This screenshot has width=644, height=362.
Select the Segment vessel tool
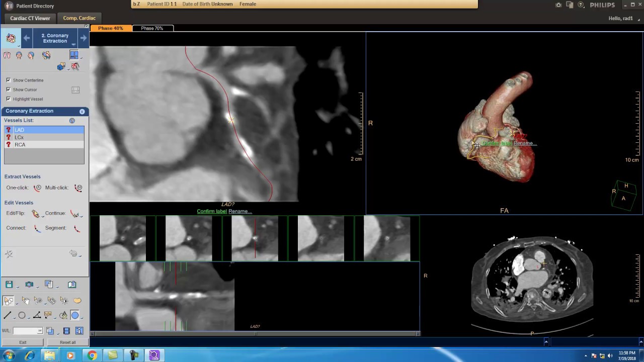coord(76,228)
